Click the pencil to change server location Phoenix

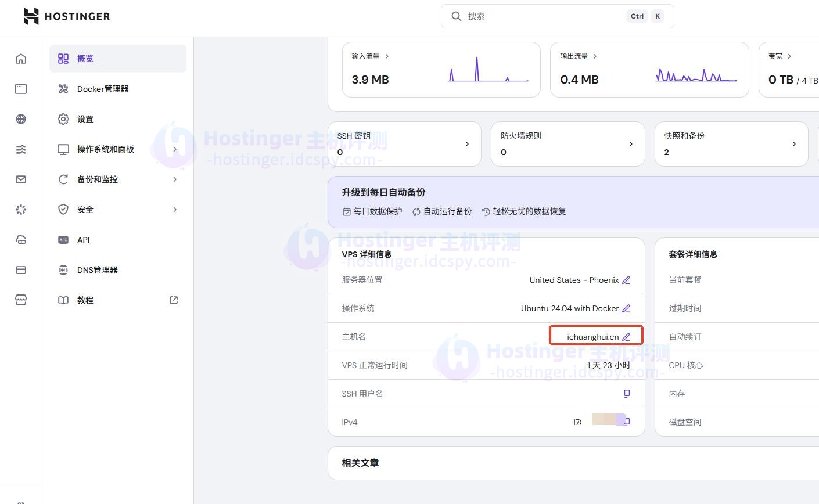[626, 280]
